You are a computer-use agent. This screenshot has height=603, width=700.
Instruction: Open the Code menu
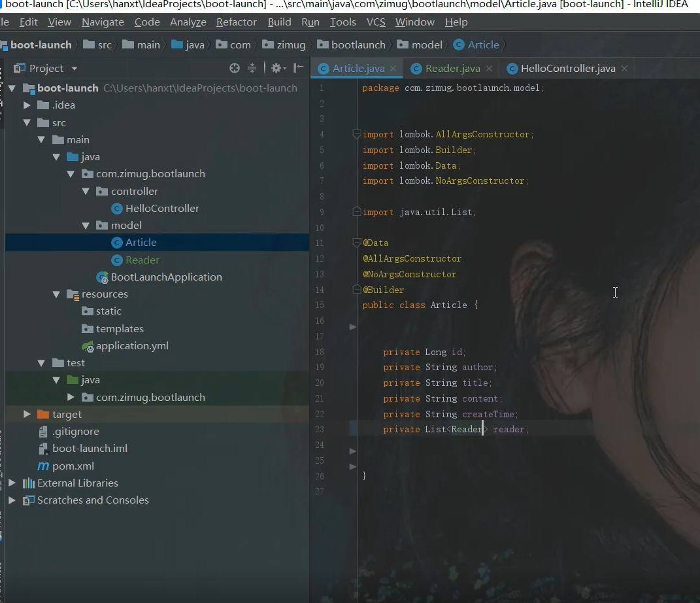[x=147, y=22]
